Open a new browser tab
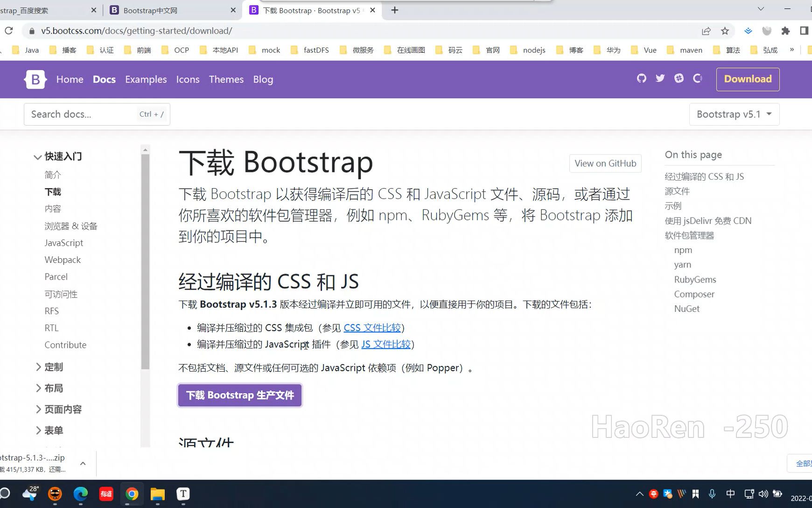Screen dimensions: 812x508 (395, 10)
